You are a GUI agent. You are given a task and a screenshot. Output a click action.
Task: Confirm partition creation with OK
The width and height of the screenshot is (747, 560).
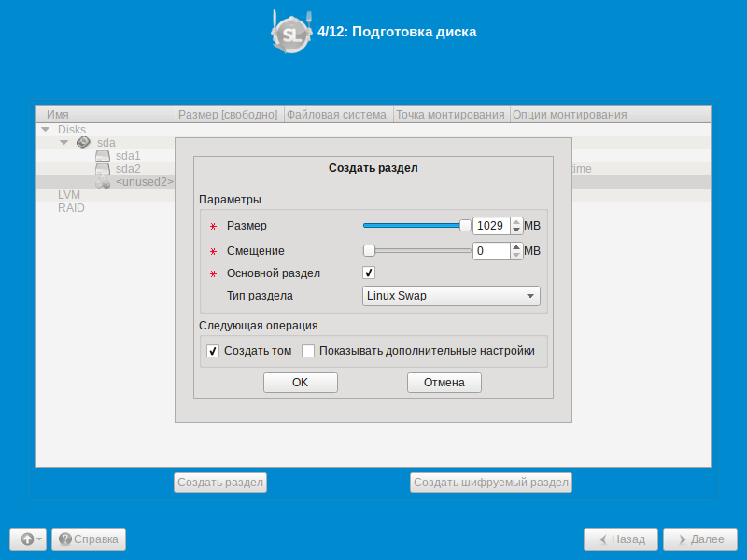[300, 383]
